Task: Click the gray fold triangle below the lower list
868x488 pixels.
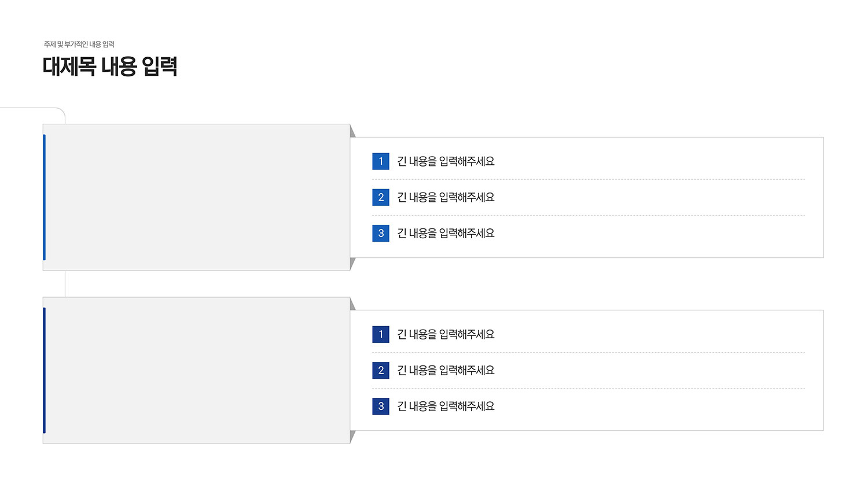Action: (x=352, y=435)
